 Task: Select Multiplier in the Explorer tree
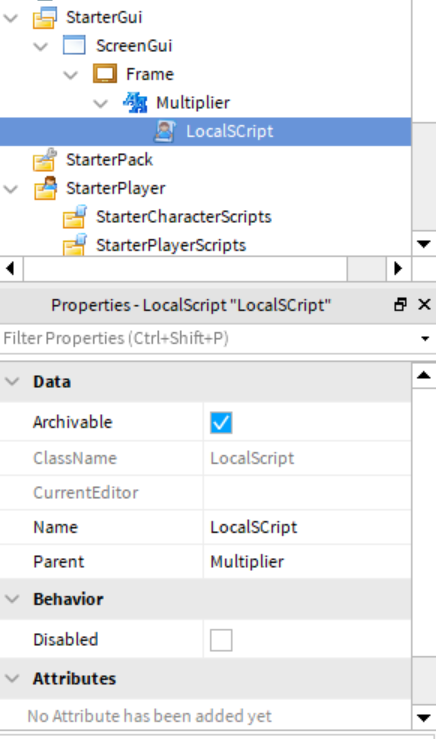click(193, 103)
